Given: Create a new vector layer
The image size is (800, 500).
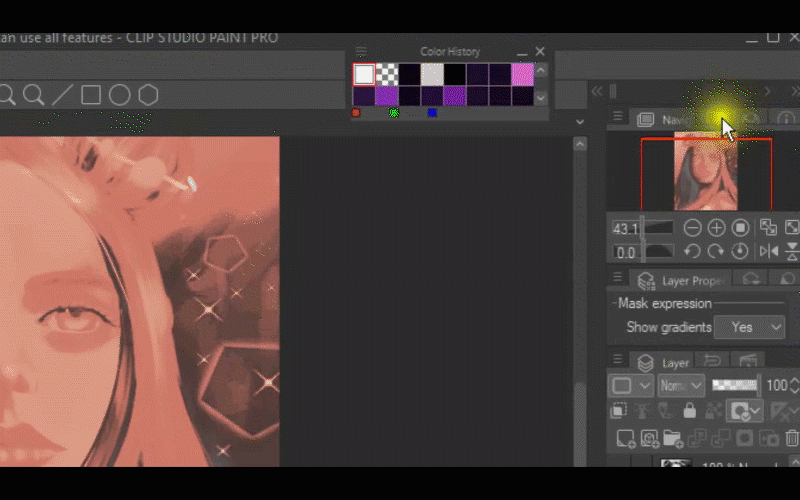Looking at the screenshot, I should click(649, 438).
